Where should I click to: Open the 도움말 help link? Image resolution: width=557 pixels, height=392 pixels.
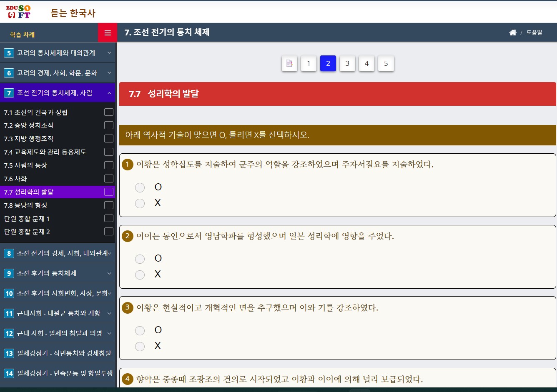coord(534,32)
